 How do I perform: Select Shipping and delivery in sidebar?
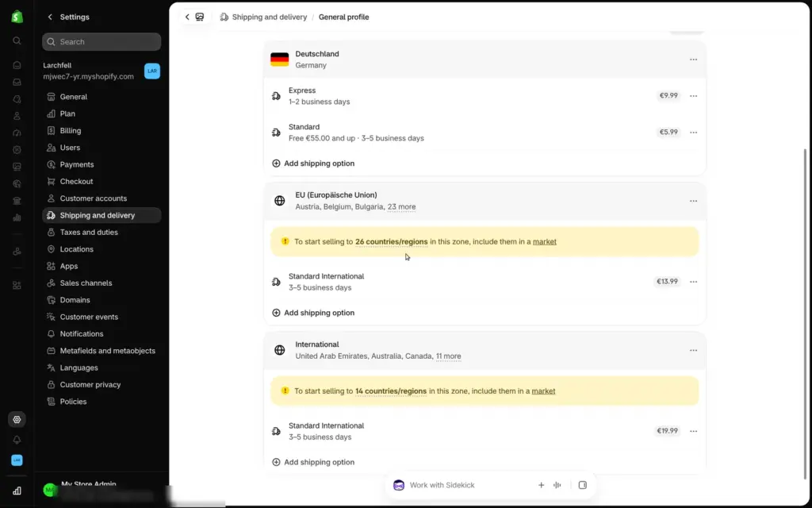[101, 215]
